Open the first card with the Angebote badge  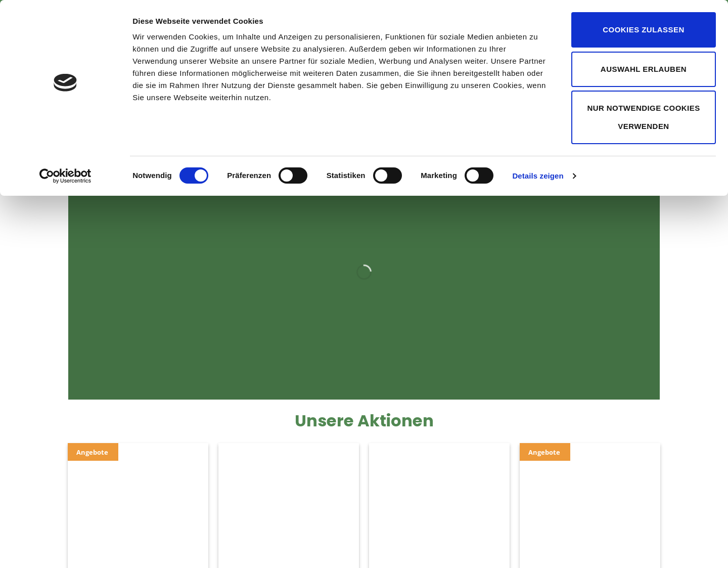point(138,505)
